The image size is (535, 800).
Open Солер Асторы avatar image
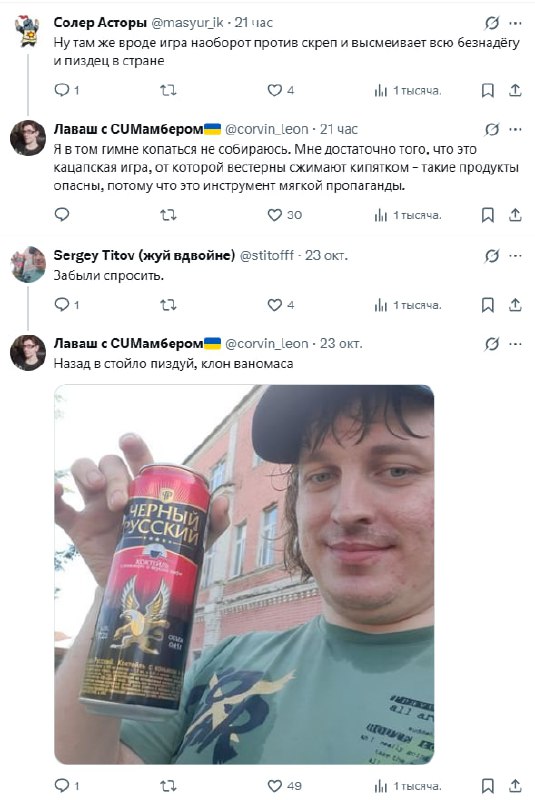click(x=28, y=32)
